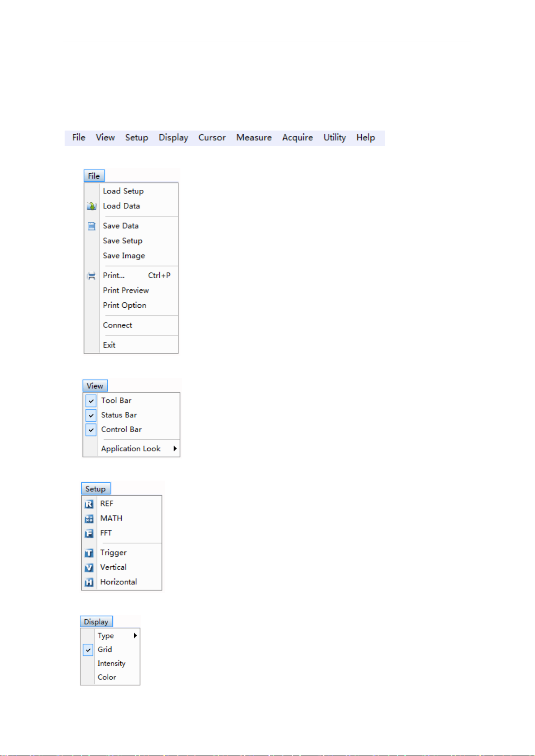Toggle the Control Bar checkmark
The image size is (535, 756).
point(91,429)
